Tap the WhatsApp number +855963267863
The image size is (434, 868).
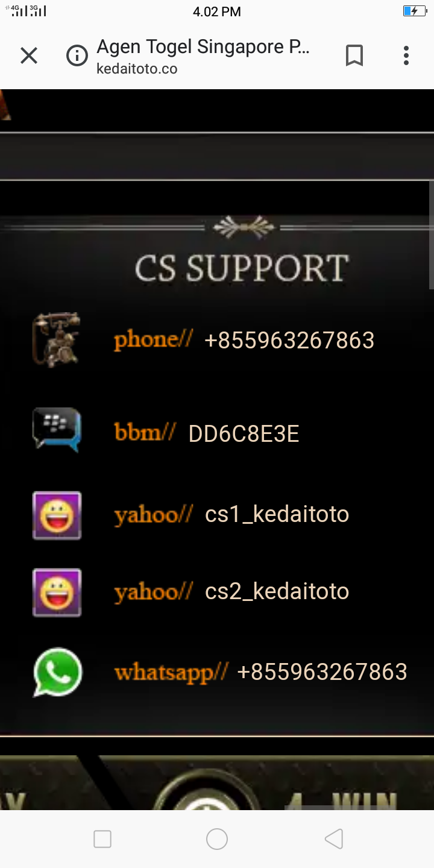(322, 672)
